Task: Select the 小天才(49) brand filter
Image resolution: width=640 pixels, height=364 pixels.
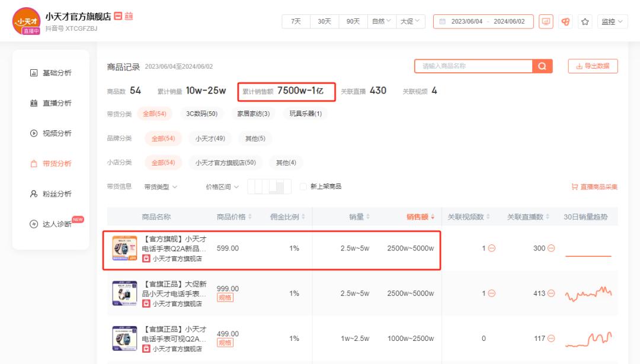Action: coord(210,138)
